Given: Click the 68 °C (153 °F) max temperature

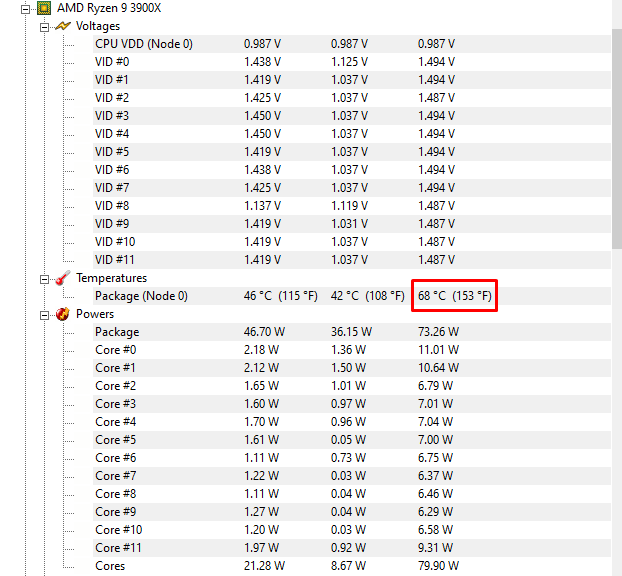Looking at the screenshot, I should [x=455, y=296].
